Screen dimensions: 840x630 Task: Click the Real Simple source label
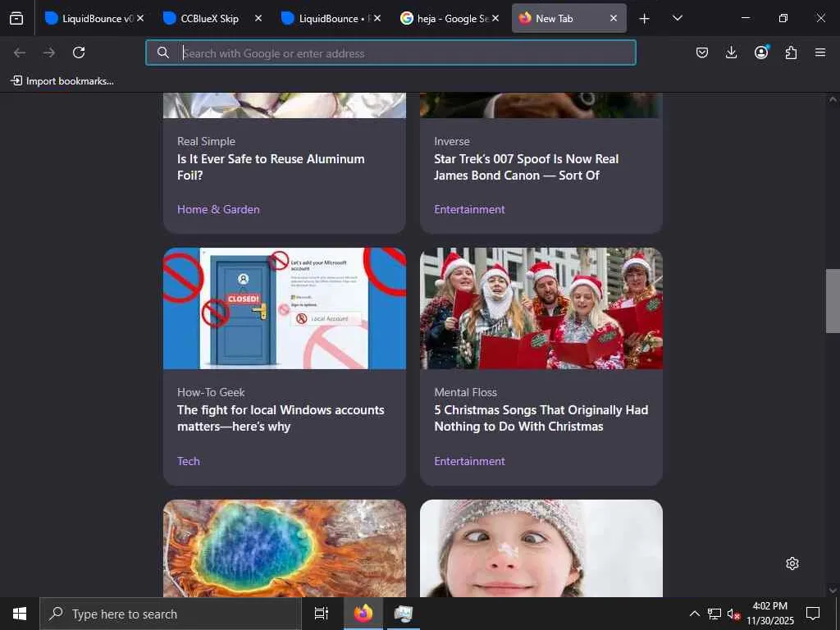click(206, 141)
